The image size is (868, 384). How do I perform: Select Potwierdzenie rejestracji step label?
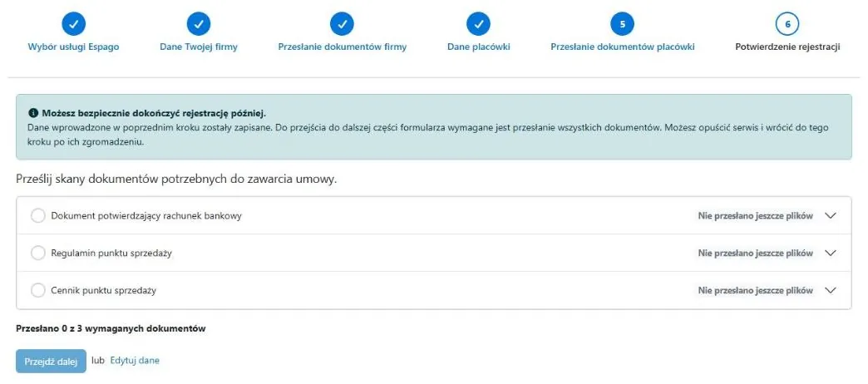pos(787,47)
